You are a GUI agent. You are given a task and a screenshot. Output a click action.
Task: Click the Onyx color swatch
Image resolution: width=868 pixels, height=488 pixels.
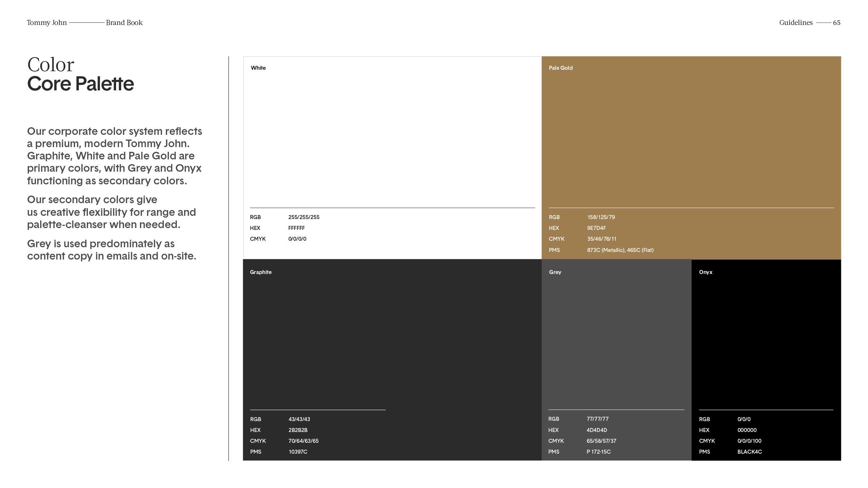766,360
